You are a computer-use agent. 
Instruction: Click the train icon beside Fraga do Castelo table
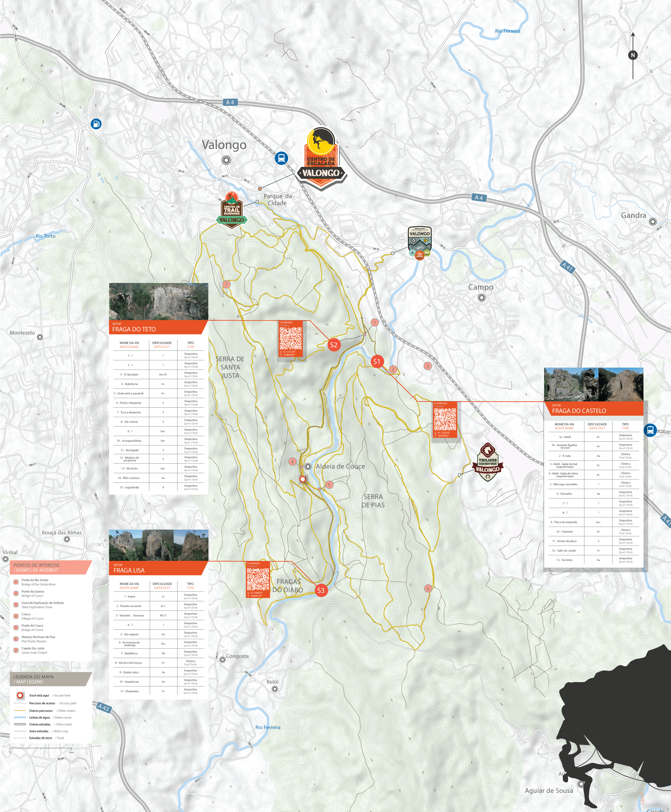click(x=650, y=430)
